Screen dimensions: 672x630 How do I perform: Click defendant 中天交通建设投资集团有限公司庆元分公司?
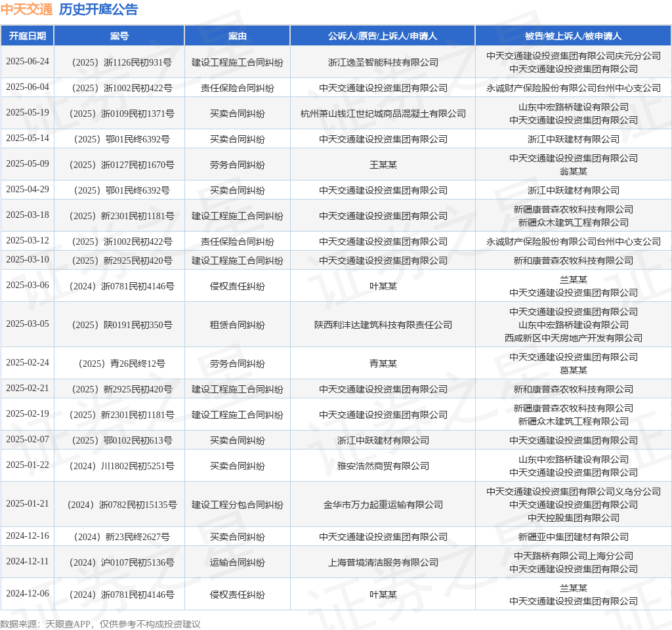click(x=574, y=56)
